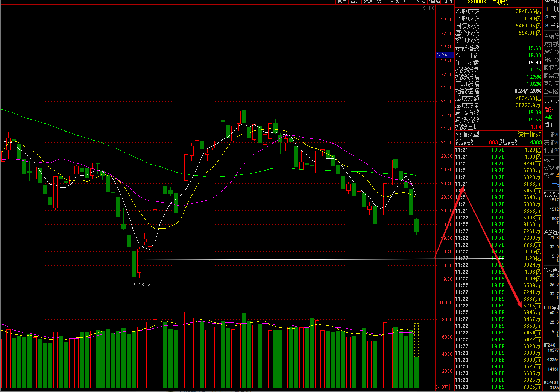Open the 统计 statistics toolbar button

point(381,2)
